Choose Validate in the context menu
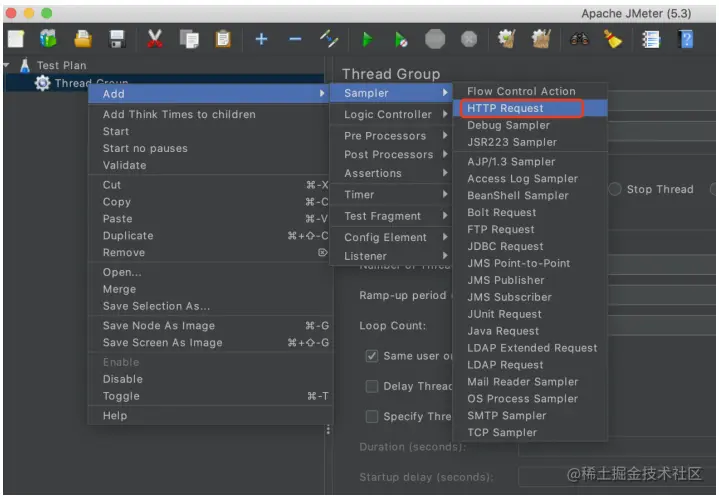The height and width of the screenshot is (499, 719). (209, 165)
